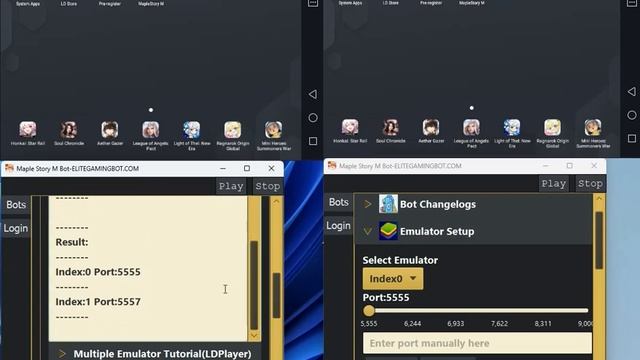The image size is (640, 360).
Task: Tap the recent apps square in right emulator
Action: pyautogui.click(x=632, y=139)
